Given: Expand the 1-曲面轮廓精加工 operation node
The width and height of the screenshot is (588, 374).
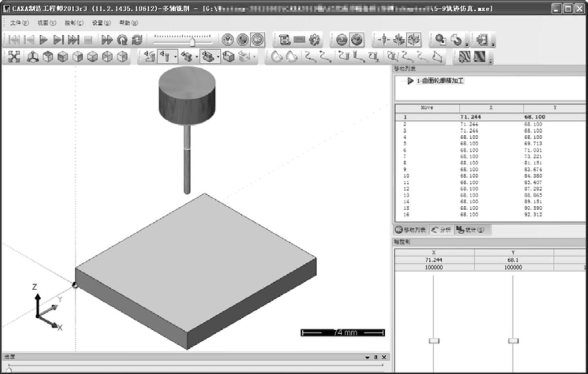Looking at the screenshot, I should point(410,81).
